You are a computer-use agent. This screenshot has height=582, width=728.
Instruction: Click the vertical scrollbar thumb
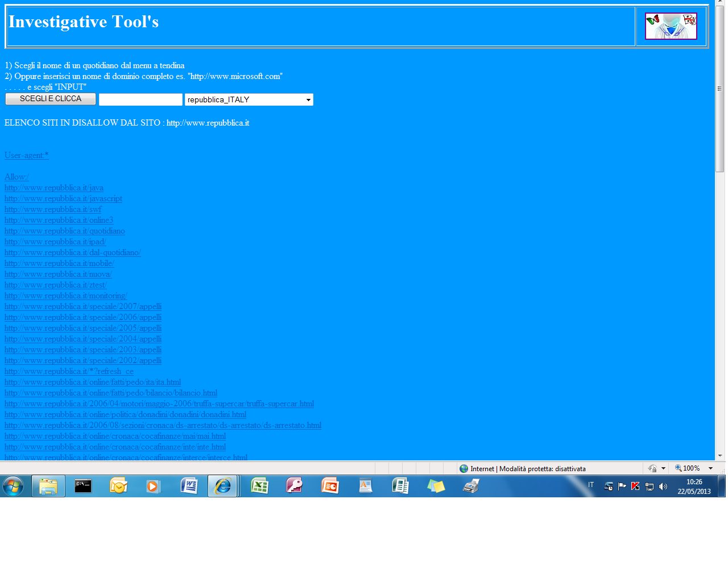pos(720,89)
